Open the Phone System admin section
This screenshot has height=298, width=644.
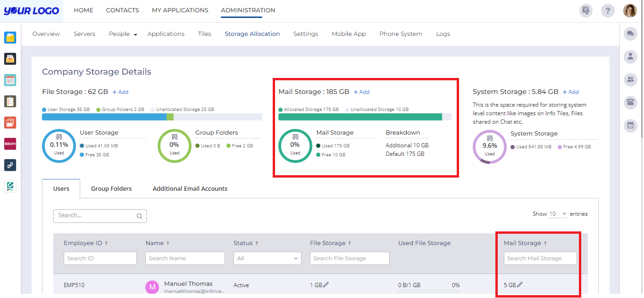(401, 34)
